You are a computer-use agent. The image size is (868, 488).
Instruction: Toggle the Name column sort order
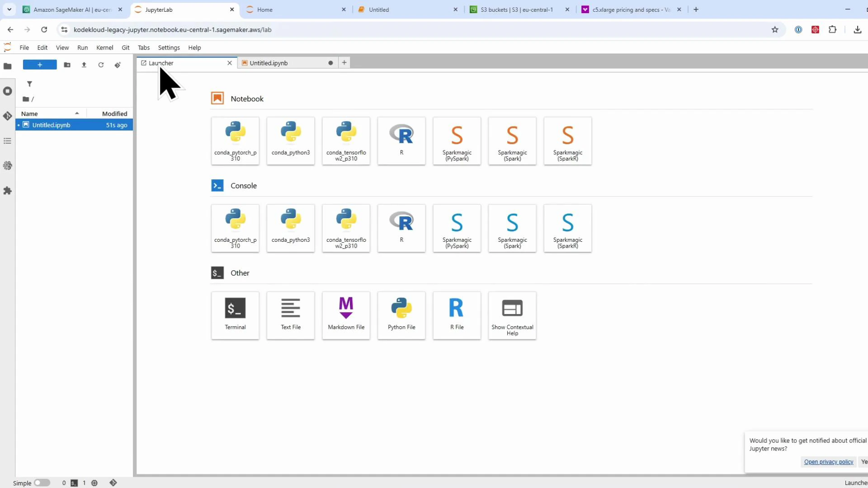(x=29, y=113)
